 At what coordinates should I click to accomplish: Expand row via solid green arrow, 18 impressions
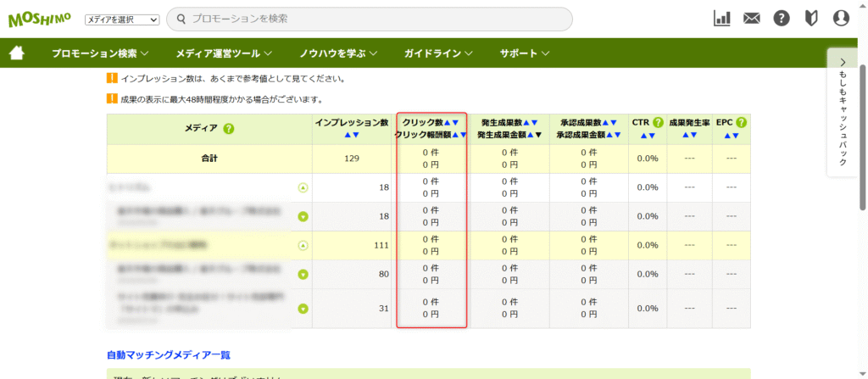click(x=303, y=217)
